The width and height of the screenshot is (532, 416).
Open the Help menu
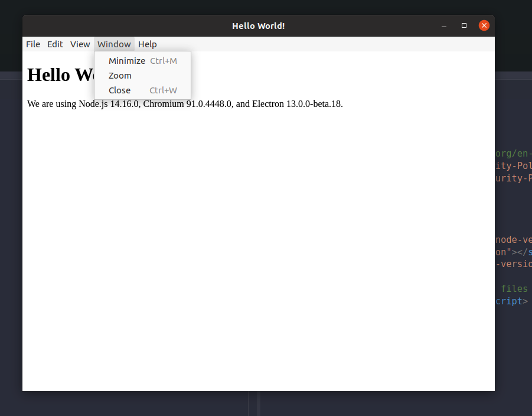147,44
